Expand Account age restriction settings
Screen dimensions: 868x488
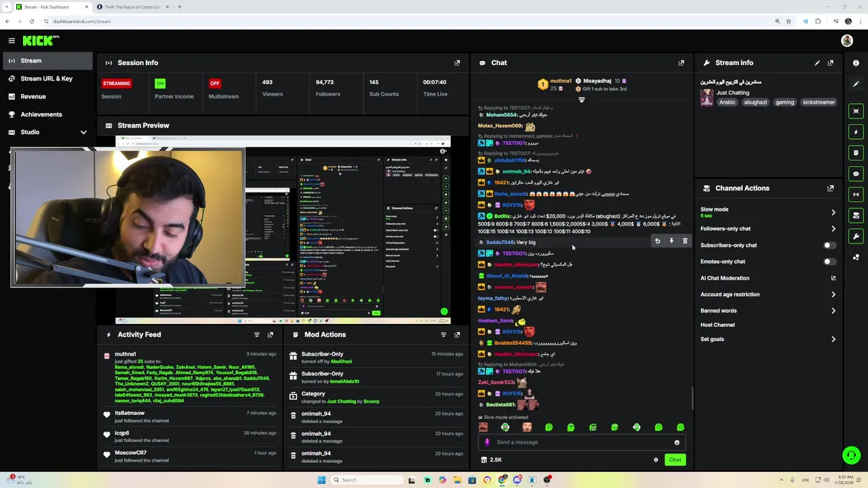(833, 295)
